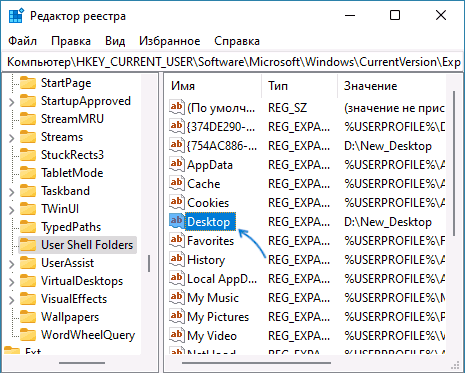This screenshot has width=465, height=373.
Task: Click the StartupApproved tree item
Action: pos(86,101)
